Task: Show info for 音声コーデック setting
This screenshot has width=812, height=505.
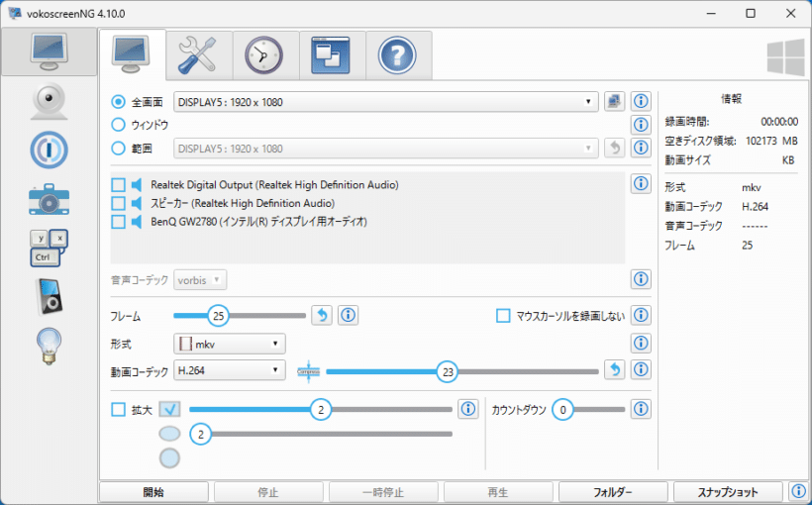Action: [x=641, y=279]
